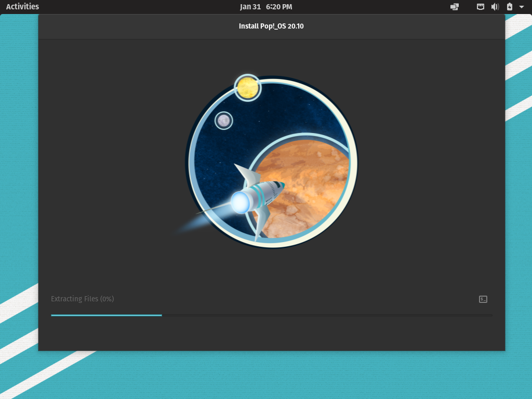Click the wired network icon in top bar

pos(481,7)
